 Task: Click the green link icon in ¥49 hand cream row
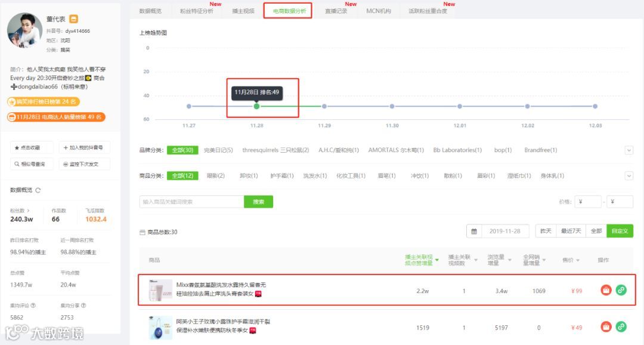click(x=621, y=327)
